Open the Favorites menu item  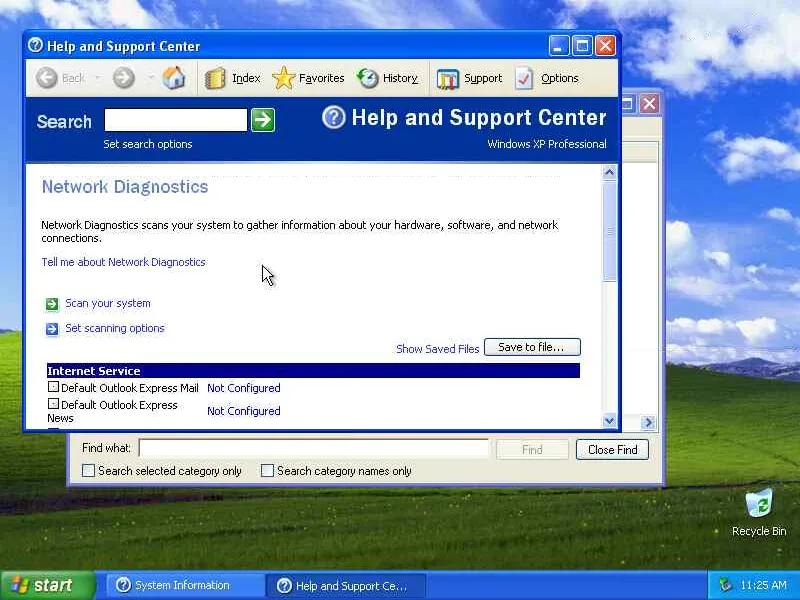coord(321,78)
